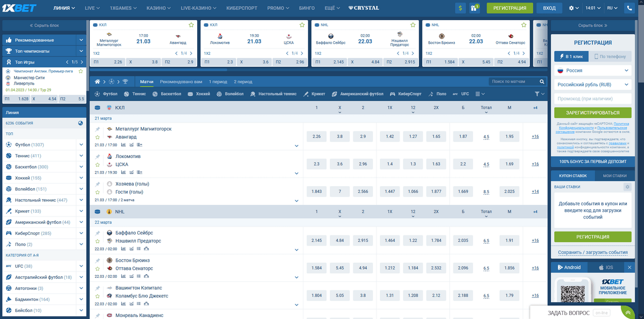Click the Промокод input field
Screen dimensions: 644x319
click(x=593, y=99)
